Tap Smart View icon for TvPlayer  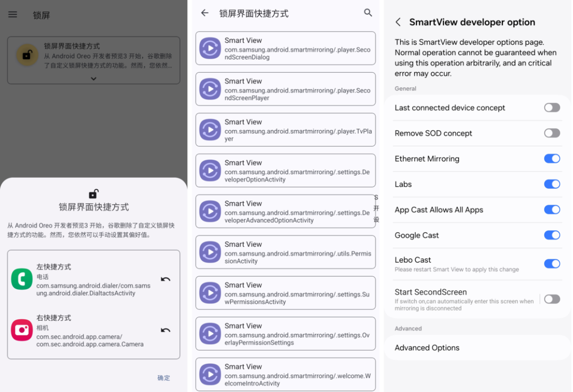(x=210, y=129)
